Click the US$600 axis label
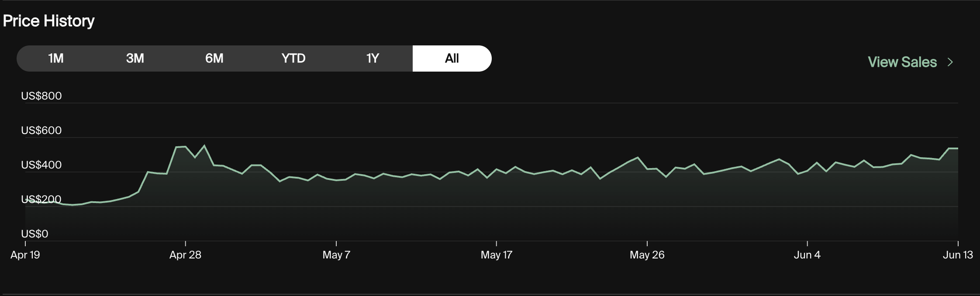The height and width of the screenshot is (296, 980). pyautogui.click(x=41, y=131)
